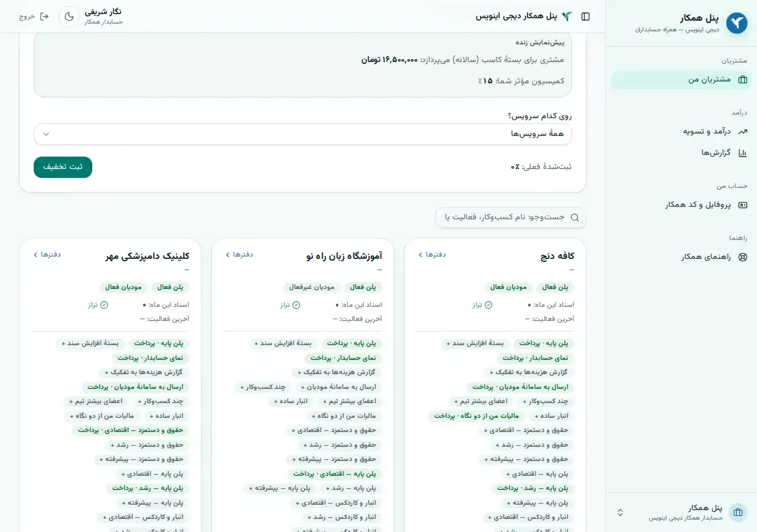
Task: Toggle گزارش هزینه‌ها به تفکیک in the کلینیک دامپزشکی مهر card
Action: [x=143, y=372]
